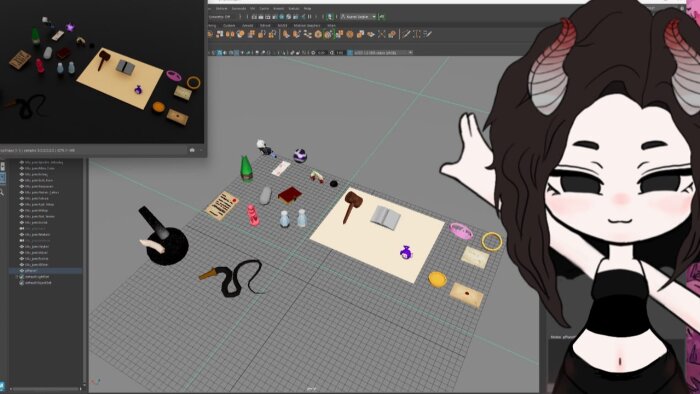Click the magnifier search icon beside Outliner
Viewport: 700px width, 394px height.
click(x=2, y=192)
